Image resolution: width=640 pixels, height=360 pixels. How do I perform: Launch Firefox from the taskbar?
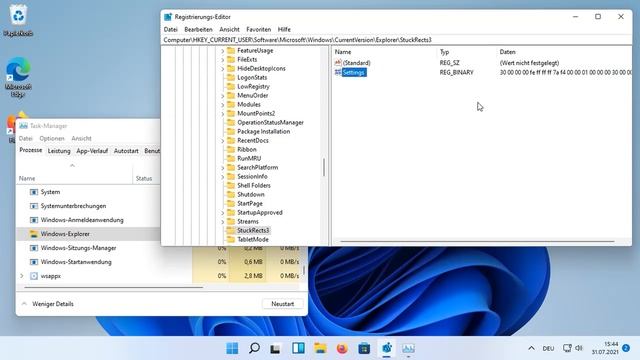point(342,348)
